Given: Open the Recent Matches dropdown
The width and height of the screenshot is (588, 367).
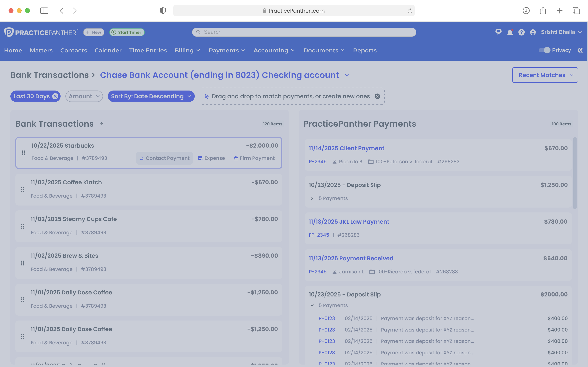Looking at the screenshot, I should coord(545,75).
